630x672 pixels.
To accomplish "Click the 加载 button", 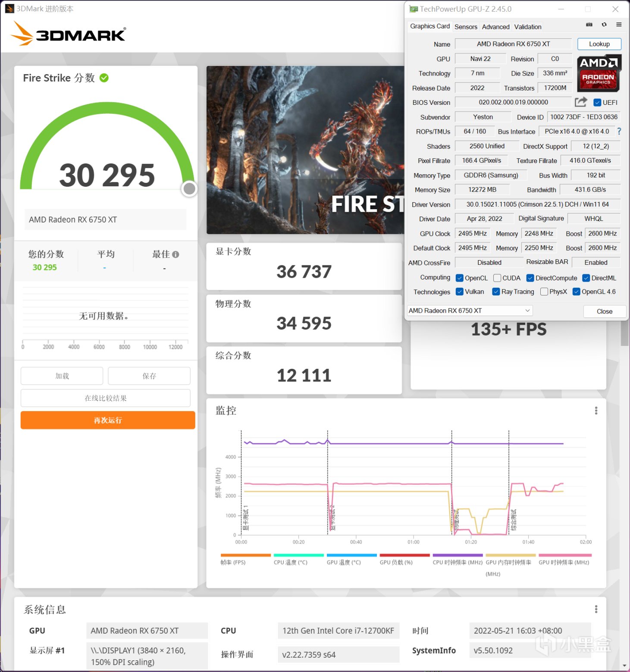I will [62, 376].
